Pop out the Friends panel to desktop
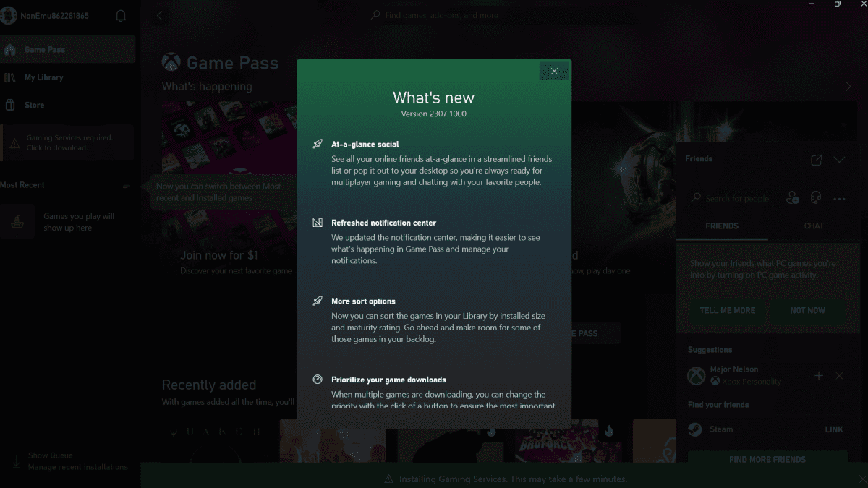The width and height of the screenshot is (868, 488). point(817,160)
